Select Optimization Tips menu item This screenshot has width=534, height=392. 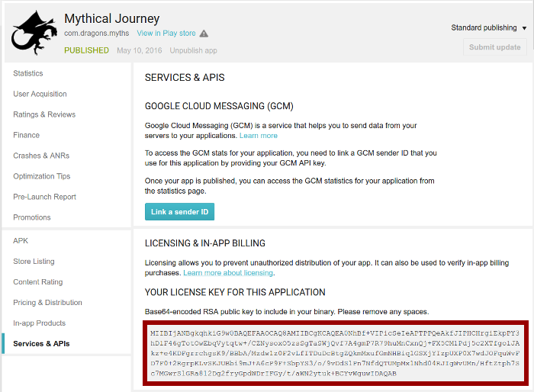[x=41, y=176]
